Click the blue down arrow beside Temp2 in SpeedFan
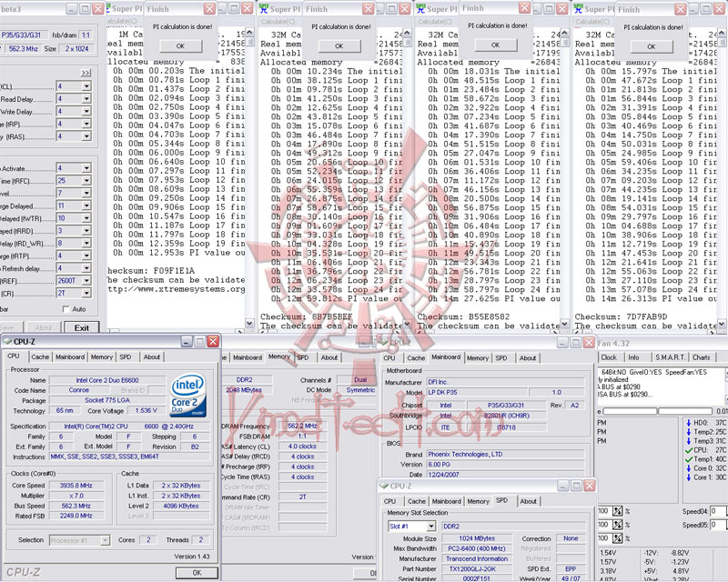 click(689, 432)
